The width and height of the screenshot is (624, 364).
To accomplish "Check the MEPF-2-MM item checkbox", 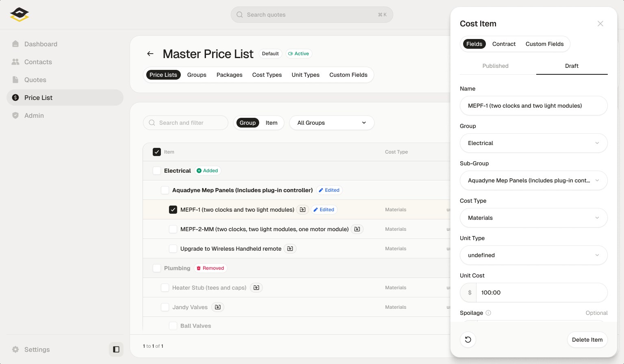I will pyautogui.click(x=173, y=229).
